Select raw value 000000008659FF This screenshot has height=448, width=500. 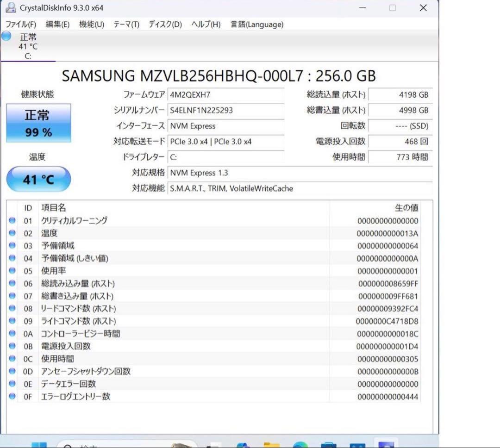[388, 283]
